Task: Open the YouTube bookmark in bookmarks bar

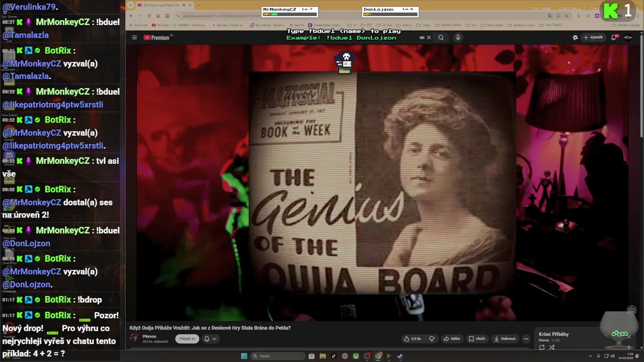Action: (160, 25)
